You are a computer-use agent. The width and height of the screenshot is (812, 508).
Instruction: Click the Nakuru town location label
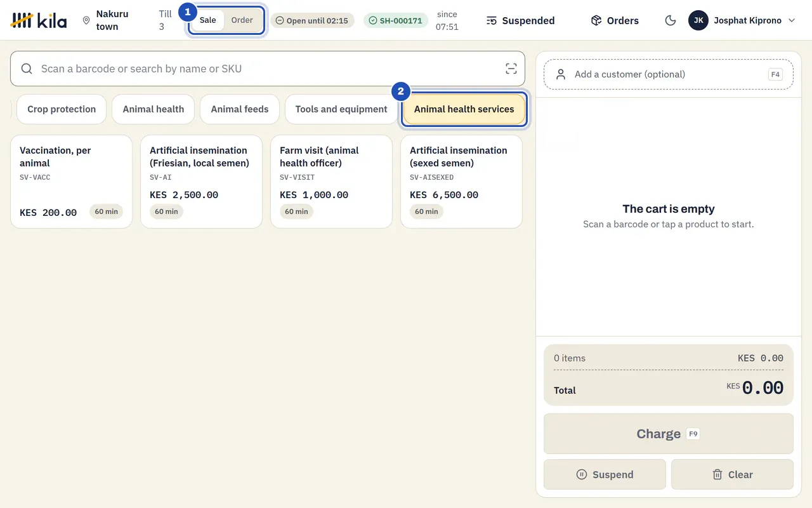click(112, 20)
